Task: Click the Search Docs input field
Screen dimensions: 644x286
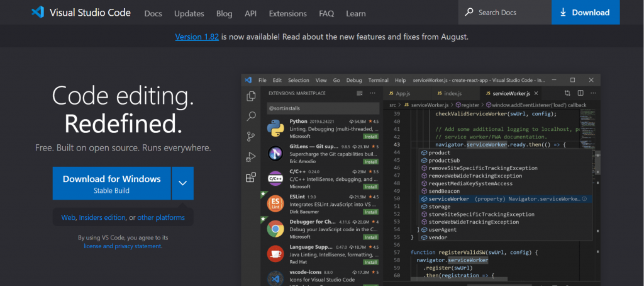Action: pos(505,13)
